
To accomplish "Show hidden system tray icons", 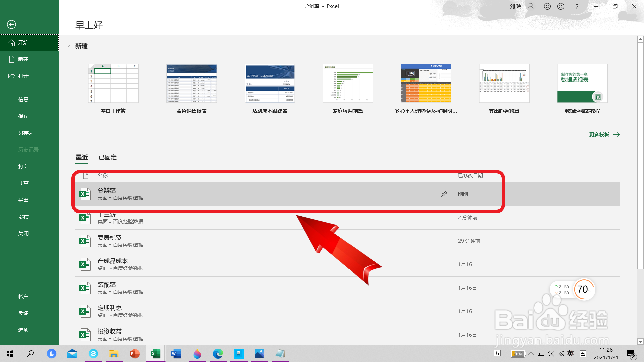I will [x=531, y=354].
